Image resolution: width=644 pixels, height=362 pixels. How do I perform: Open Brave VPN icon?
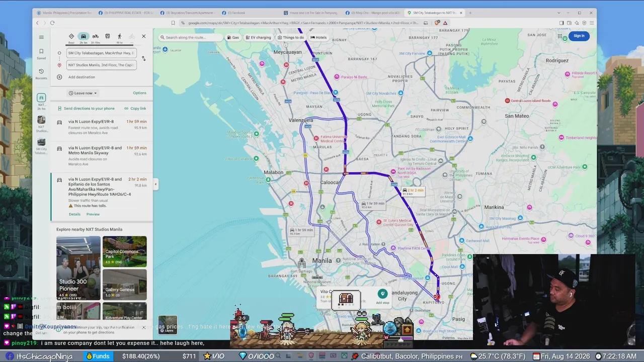pos(584,23)
